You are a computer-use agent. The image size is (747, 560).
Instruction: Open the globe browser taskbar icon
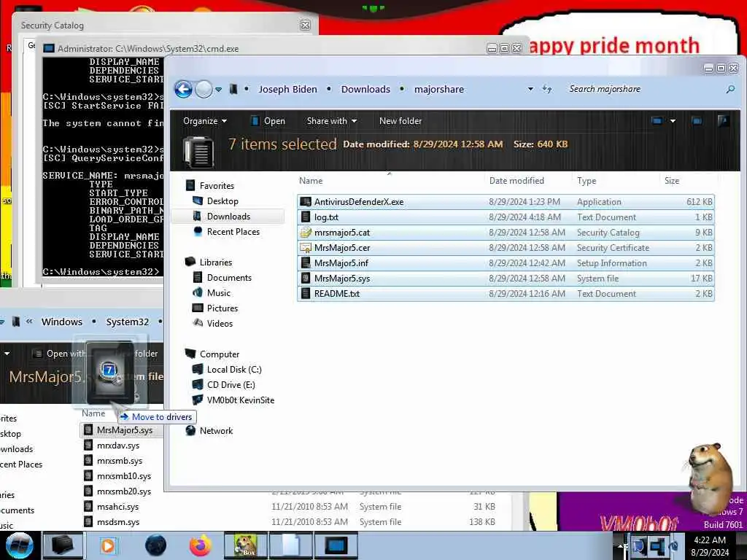[156, 545]
